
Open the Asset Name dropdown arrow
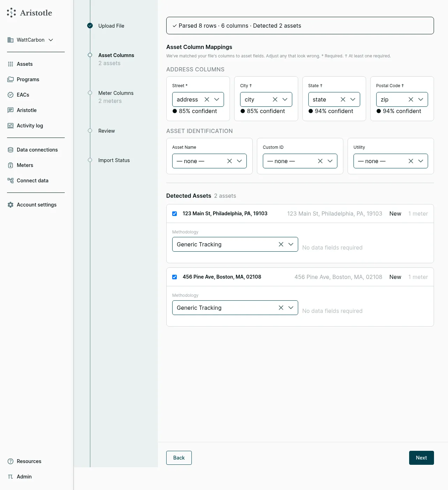239,161
